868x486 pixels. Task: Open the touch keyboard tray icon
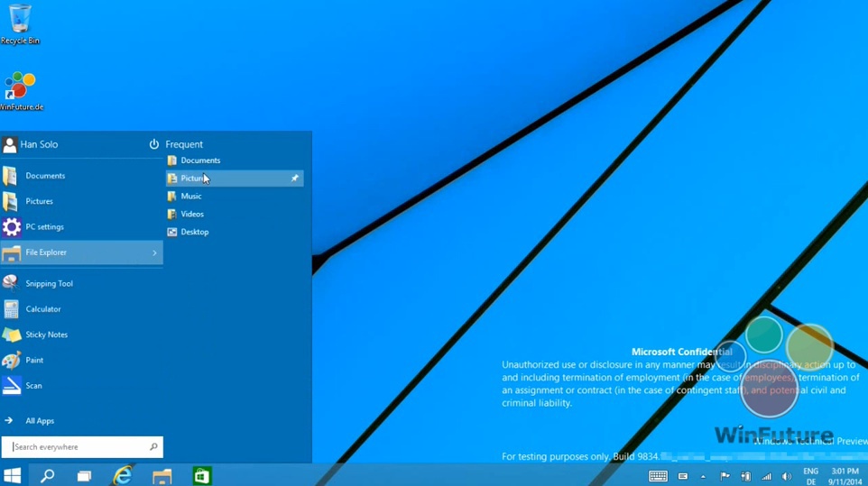tap(658, 476)
